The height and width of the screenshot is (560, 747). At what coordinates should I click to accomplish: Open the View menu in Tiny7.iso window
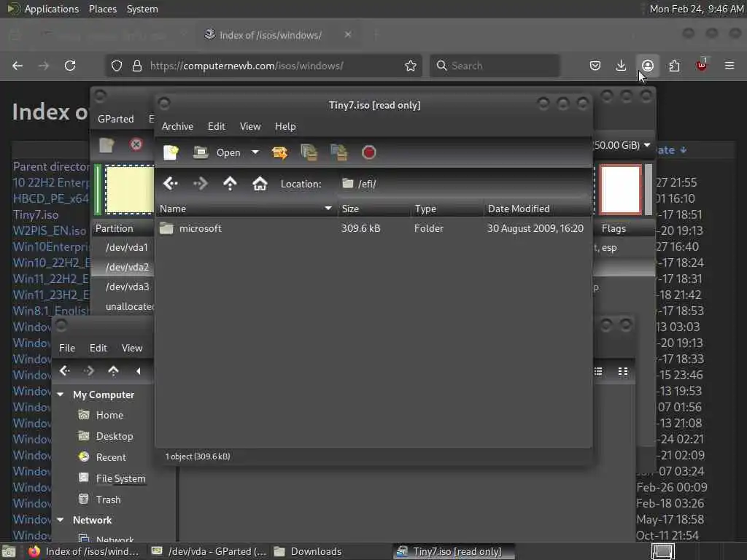(250, 126)
